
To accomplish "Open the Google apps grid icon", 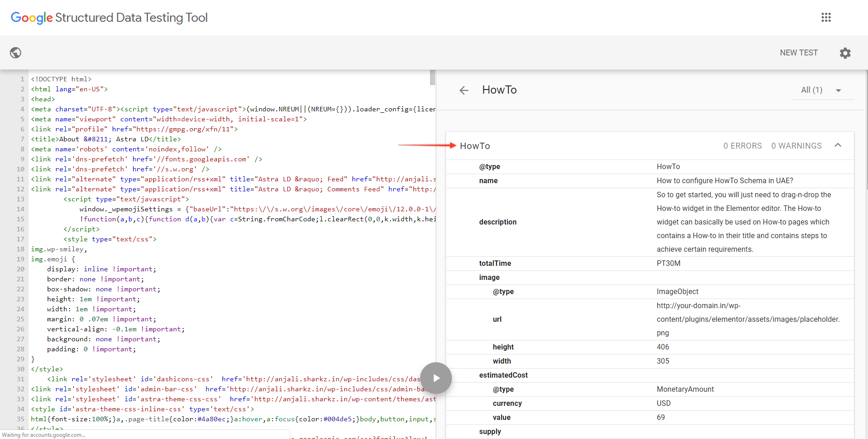I will click(826, 17).
